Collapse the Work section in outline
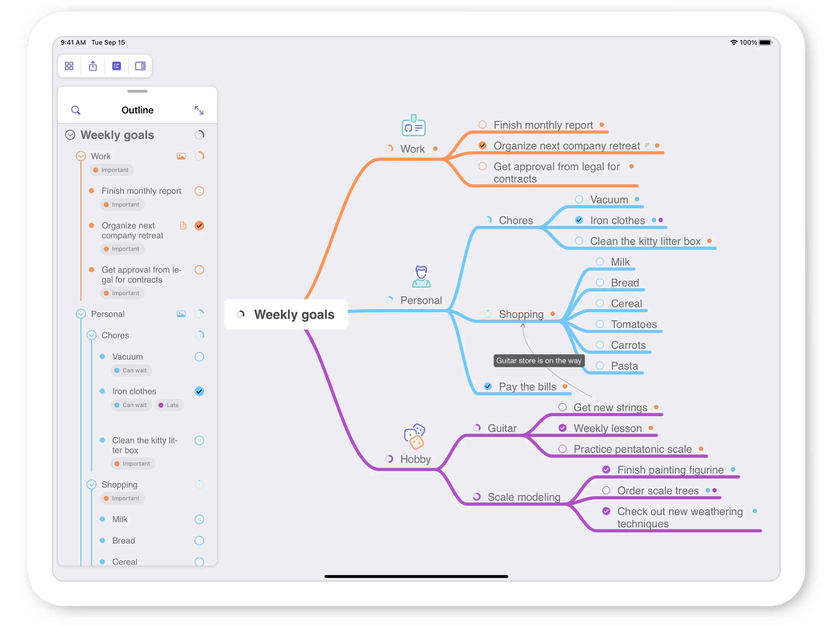 pos(81,156)
